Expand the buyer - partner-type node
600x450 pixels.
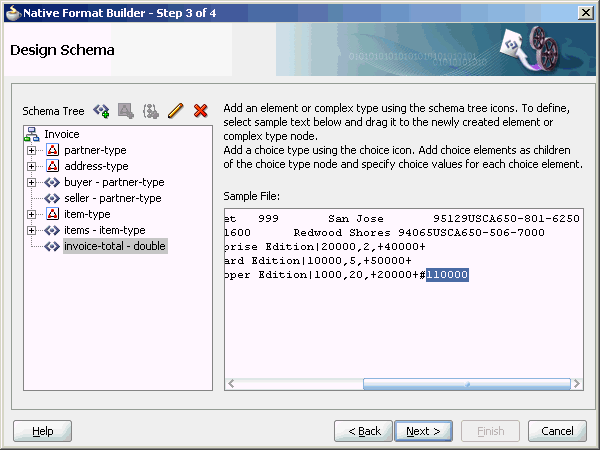point(31,183)
